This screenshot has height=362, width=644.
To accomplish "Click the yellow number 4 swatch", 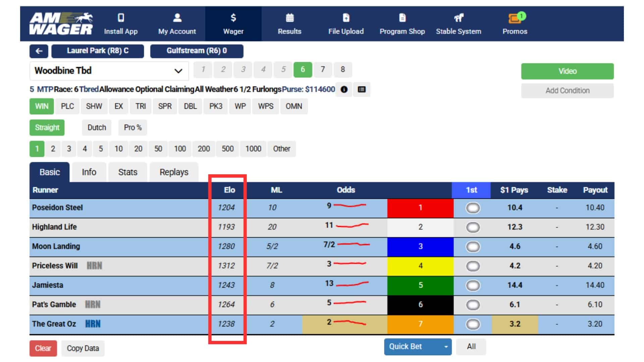I will [420, 266].
